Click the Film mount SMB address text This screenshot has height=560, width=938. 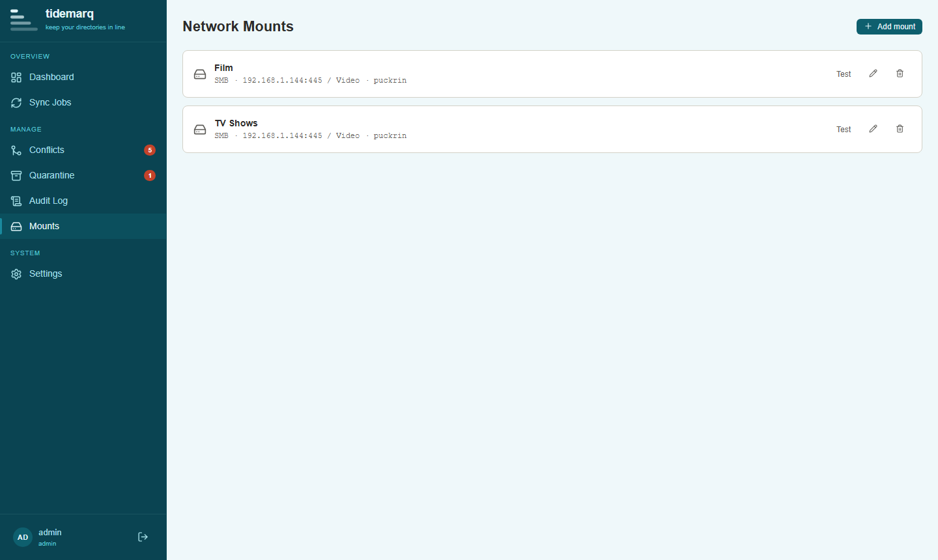pos(310,81)
